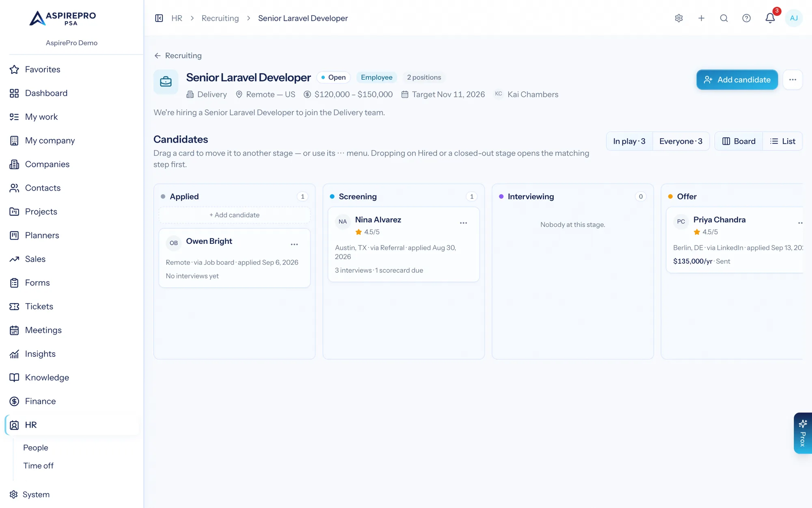Image resolution: width=812 pixels, height=508 pixels.
Task: Open the AJ user avatar menu
Action: [x=794, y=18]
